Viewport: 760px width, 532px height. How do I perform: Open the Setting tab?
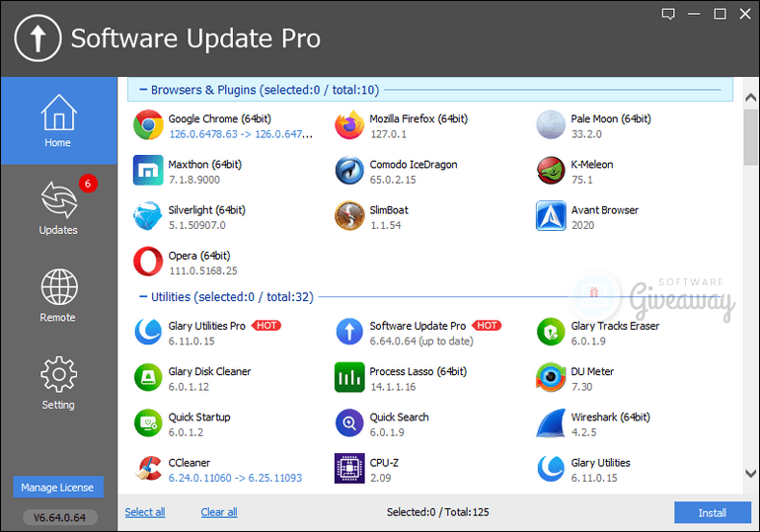tap(58, 383)
